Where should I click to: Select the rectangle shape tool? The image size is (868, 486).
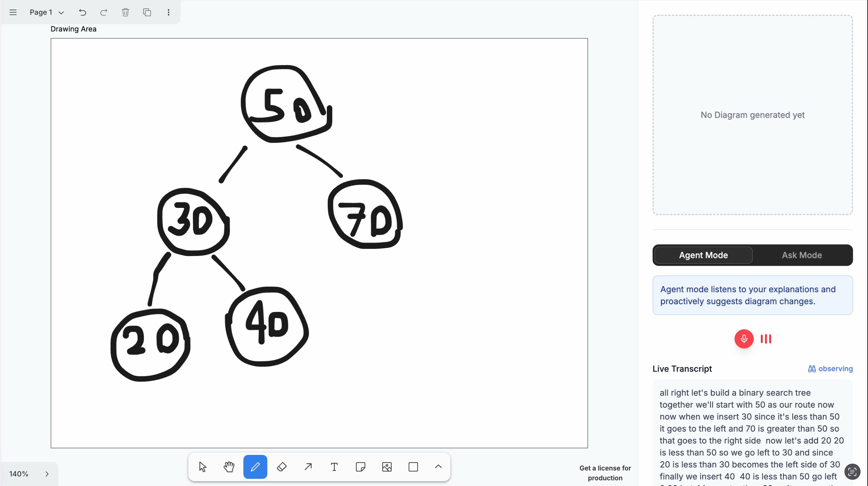coord(413,467)
